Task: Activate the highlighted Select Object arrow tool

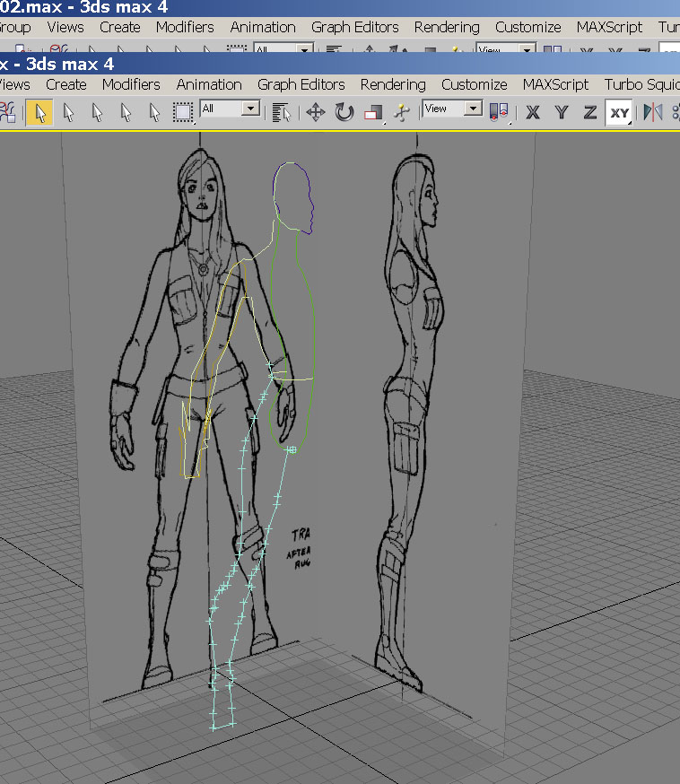Action: (x=39, y=112)
